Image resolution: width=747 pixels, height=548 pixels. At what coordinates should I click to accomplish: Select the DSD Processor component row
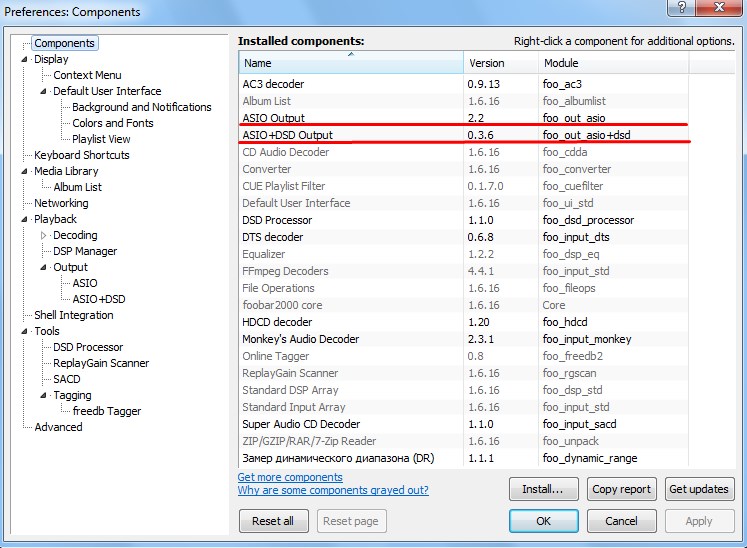(x=464, y=220)
